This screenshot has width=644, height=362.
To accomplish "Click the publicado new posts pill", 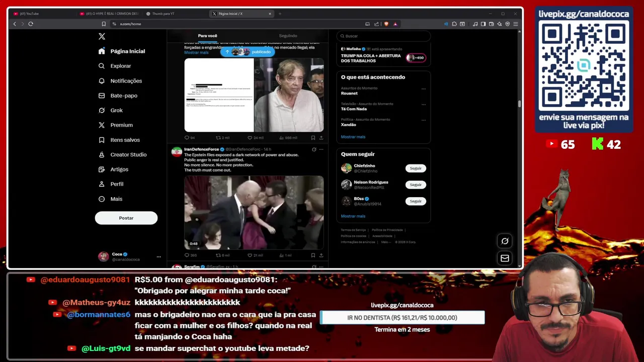I will pyautogui.click(x=248, y=52).
